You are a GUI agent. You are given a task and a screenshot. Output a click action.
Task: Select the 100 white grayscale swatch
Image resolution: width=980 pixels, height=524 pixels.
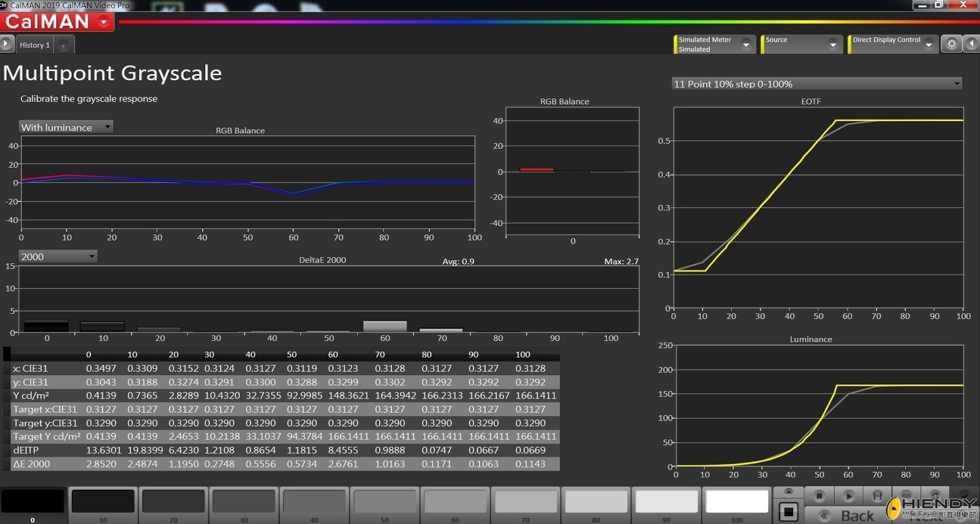click(x=737, y=502)
